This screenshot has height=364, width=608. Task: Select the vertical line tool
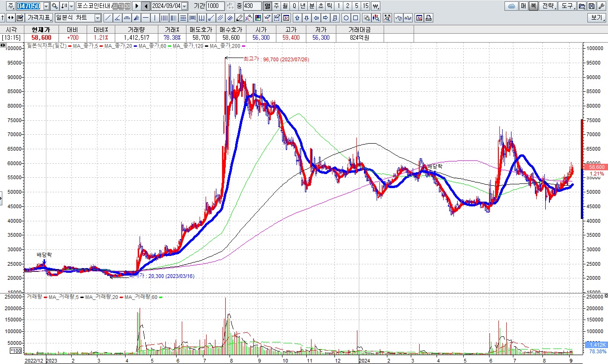tap(155, 18)
